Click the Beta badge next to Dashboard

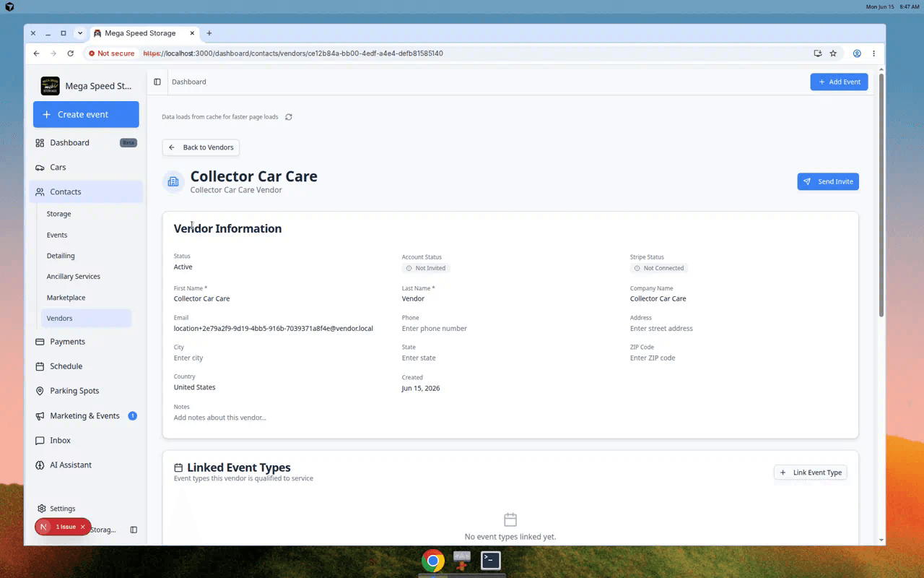point(128,143)
